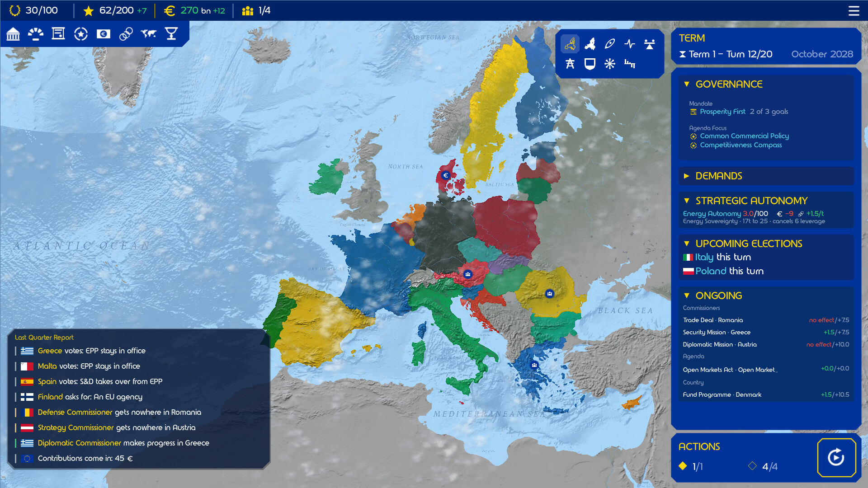Switch to the pulse line map mode
The width and height of the screenshot is (868, 488).
(x=630, y=44)
